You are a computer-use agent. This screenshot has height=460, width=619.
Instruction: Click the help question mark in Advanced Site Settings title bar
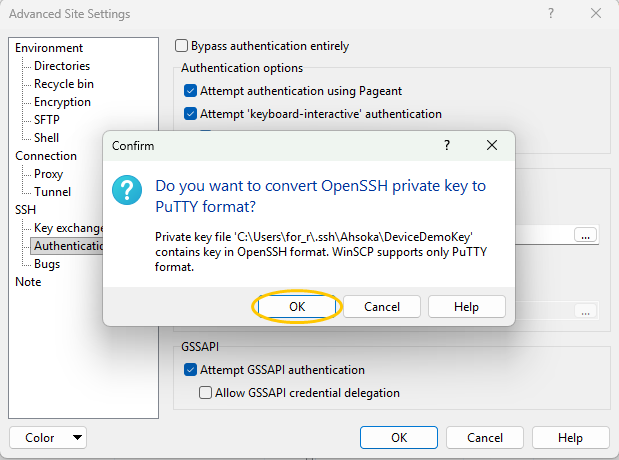click(551, 13)
